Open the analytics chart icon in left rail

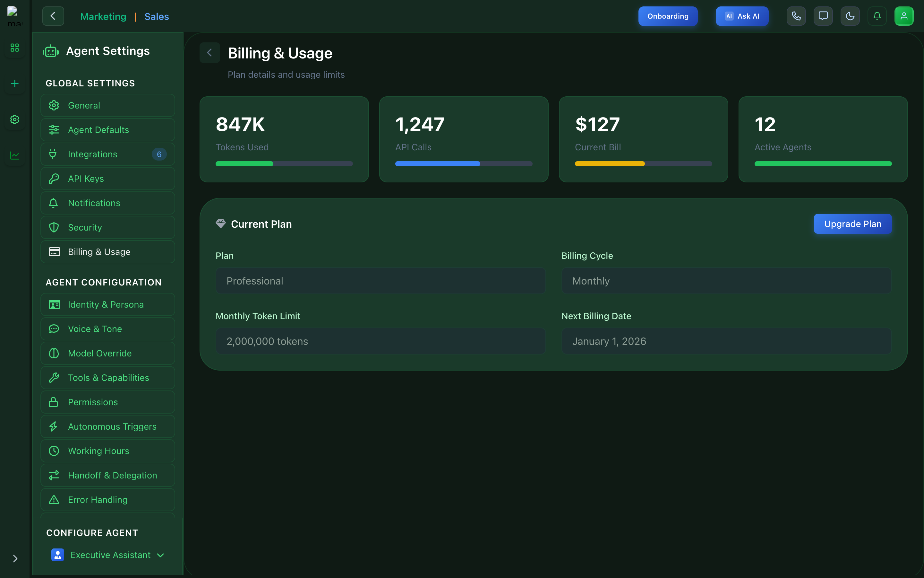pos(14,156)
